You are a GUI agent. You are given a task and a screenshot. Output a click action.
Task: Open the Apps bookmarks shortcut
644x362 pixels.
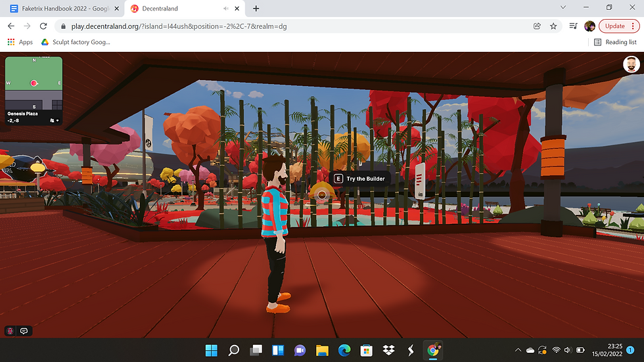point(20,42)
